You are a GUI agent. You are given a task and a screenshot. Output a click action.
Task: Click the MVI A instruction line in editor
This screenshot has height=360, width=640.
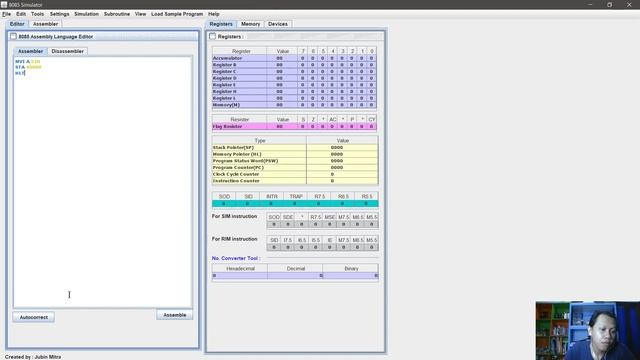pyautogui.click(x=28, y=61)
